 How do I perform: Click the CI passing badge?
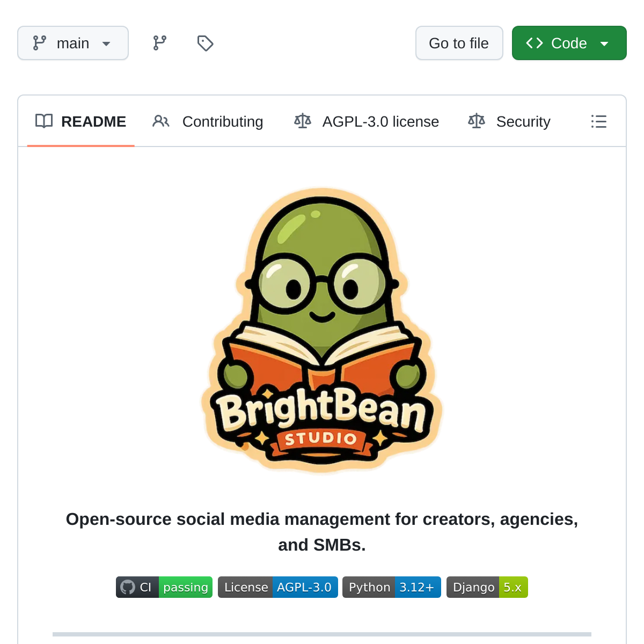click(164, 587)
